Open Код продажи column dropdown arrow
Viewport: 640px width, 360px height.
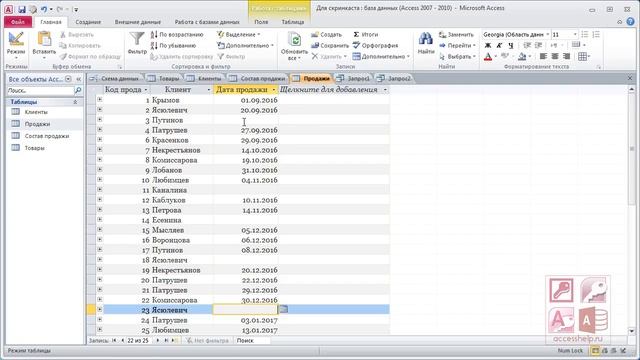click(x=146, y=90)
